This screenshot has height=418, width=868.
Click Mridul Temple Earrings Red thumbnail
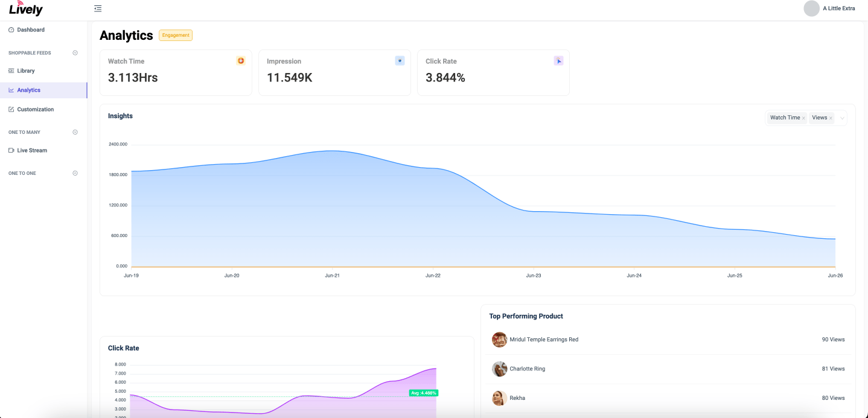pyautogui.click(x=499, y=340)
